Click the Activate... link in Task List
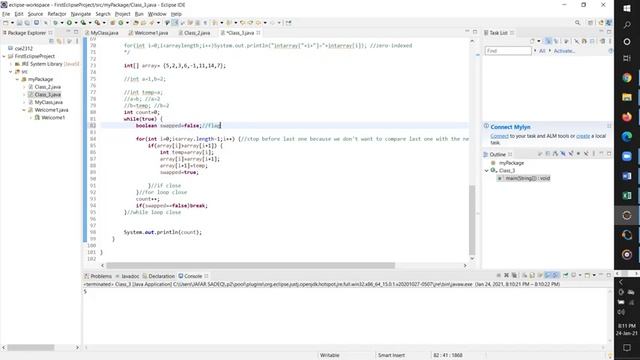 [564, 51]
